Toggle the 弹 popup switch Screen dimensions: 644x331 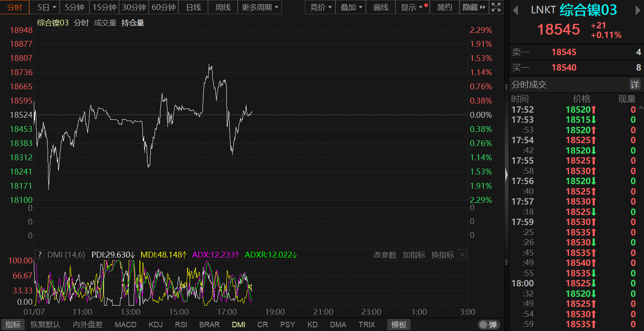click(488, 325)
